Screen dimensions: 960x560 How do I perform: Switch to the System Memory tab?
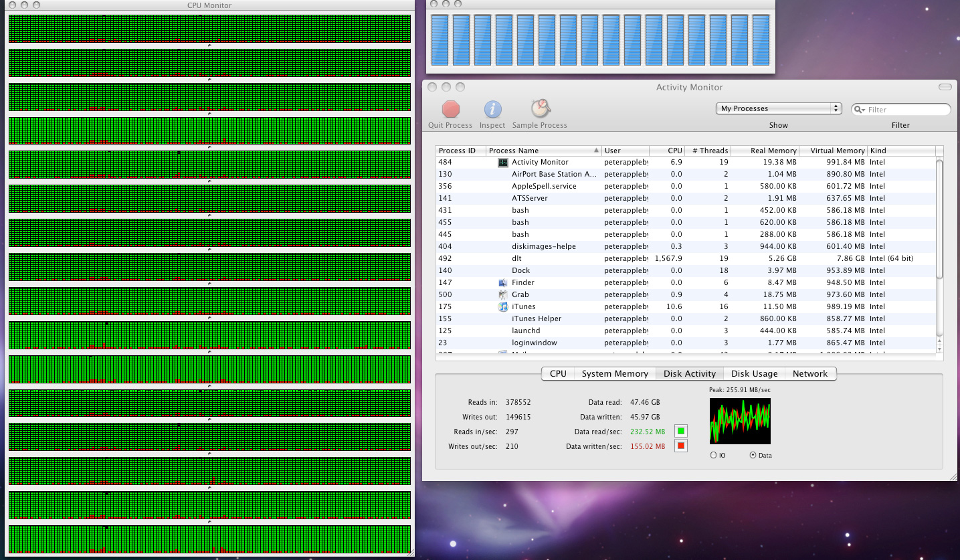coord(615,374)
